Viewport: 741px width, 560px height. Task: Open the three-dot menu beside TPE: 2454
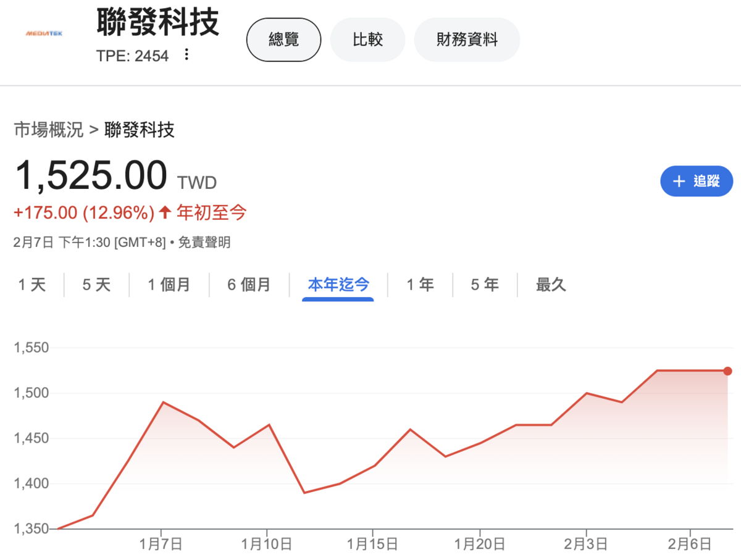click(186, 55)
